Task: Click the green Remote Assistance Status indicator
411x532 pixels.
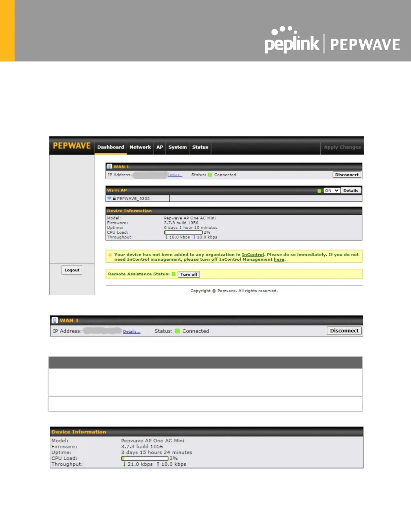Action: click(x=174, y=274)
